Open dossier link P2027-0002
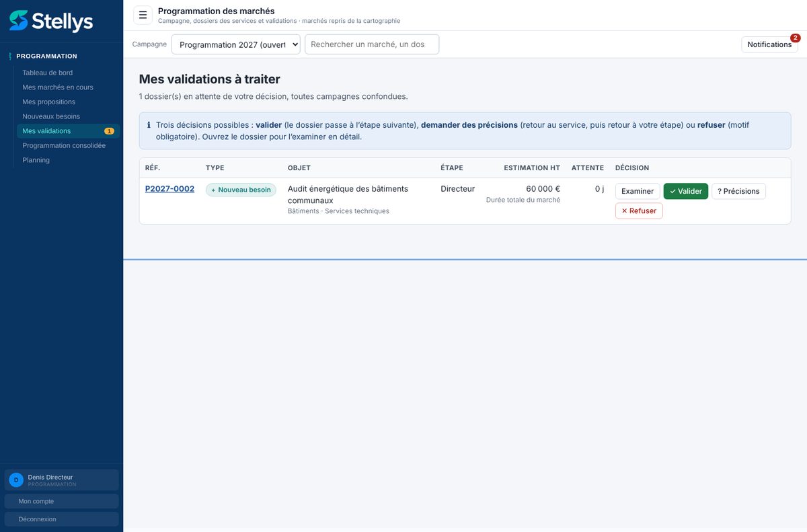The height and width of the screenshot is (532, 807). (169, 189)
